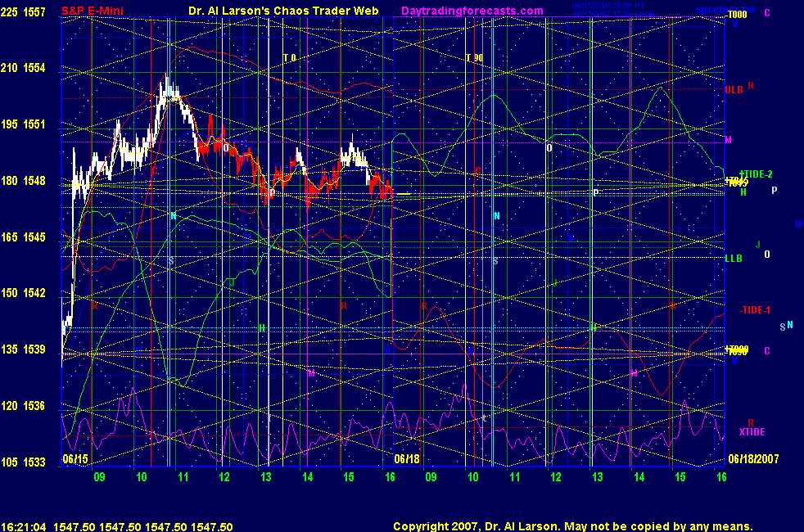Open the Daytradingforecasts.com site name
The width and height of the screenshot is (804, 532).
472,11
